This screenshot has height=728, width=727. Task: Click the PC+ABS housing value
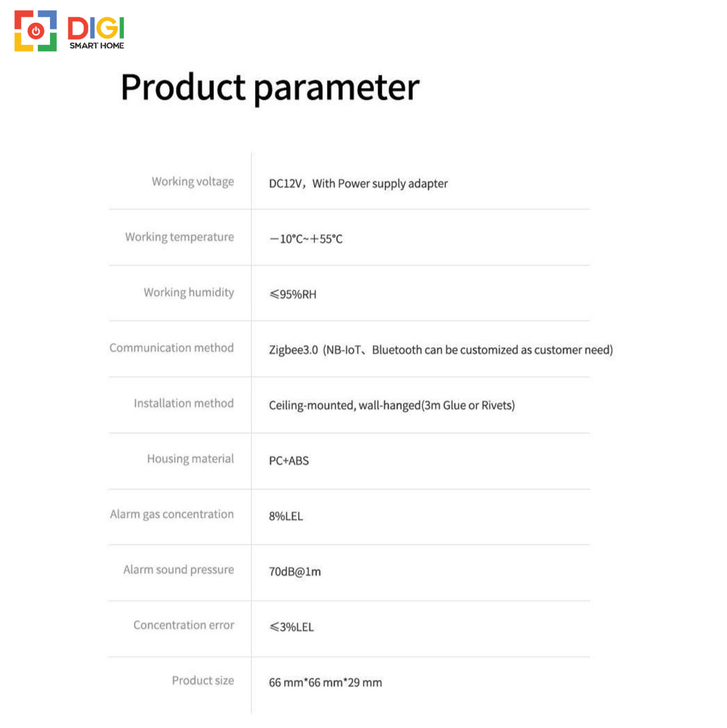289,461
